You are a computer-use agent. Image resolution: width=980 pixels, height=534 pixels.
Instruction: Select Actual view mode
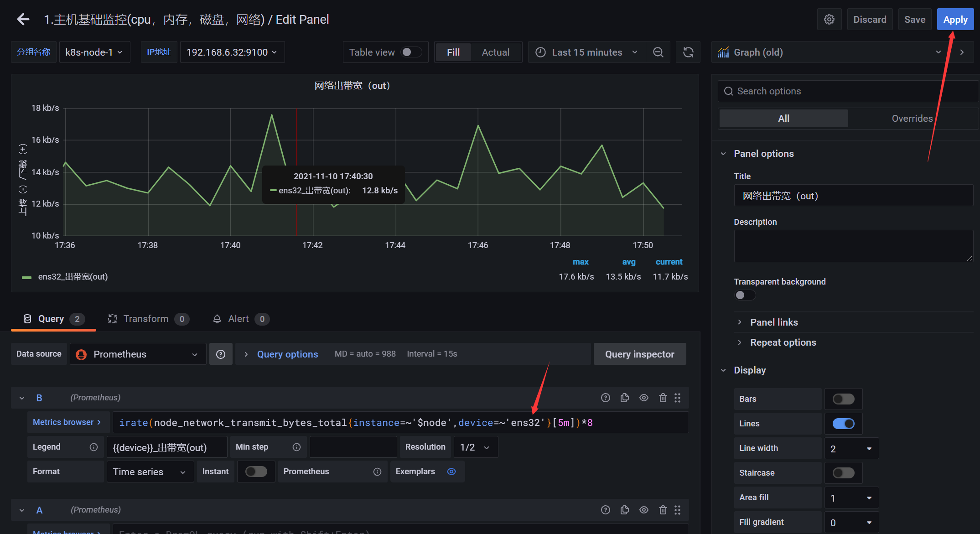pyautogui.click(x=496, y=52)
